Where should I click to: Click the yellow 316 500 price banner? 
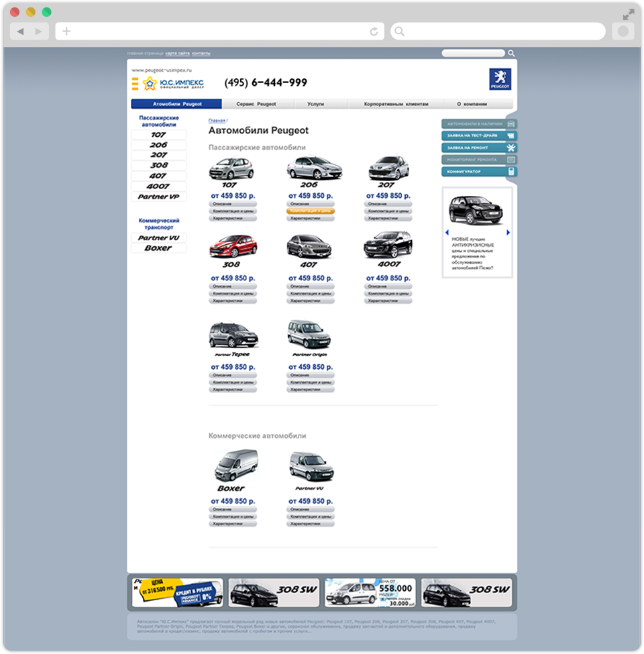click(x=177, y=592)
